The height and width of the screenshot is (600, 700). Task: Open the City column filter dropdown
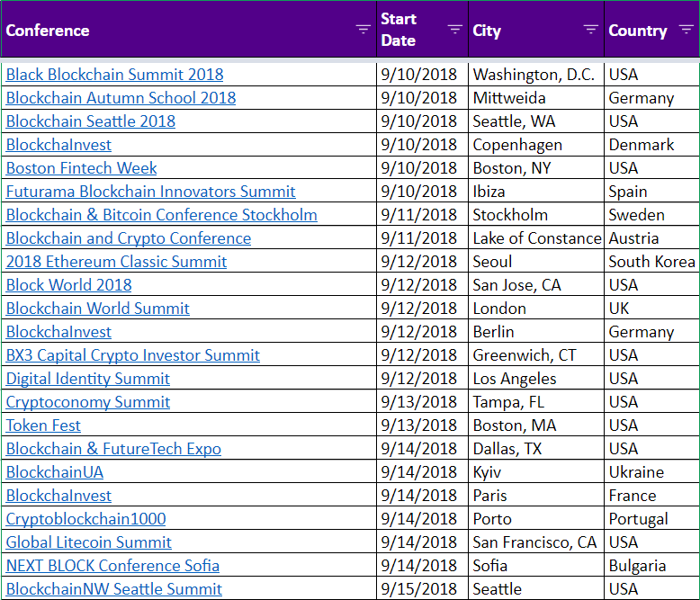click(x=590, y=30)
